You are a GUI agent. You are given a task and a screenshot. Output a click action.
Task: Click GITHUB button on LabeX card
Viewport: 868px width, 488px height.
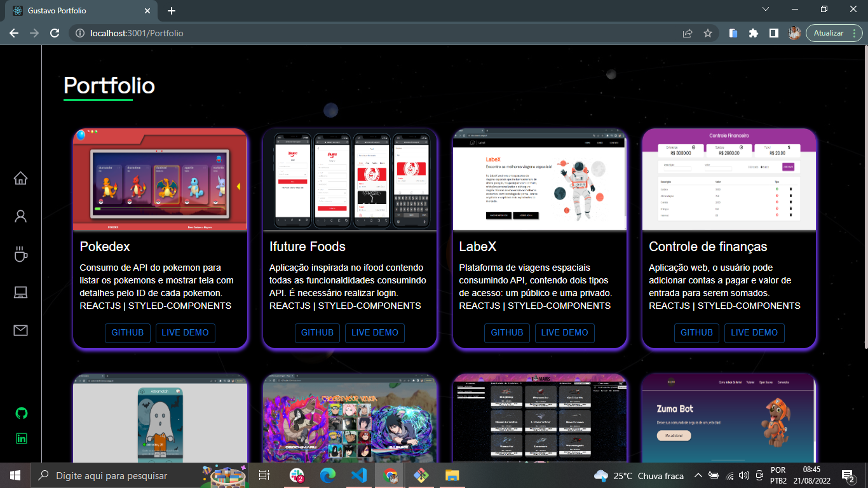(507, 333)
